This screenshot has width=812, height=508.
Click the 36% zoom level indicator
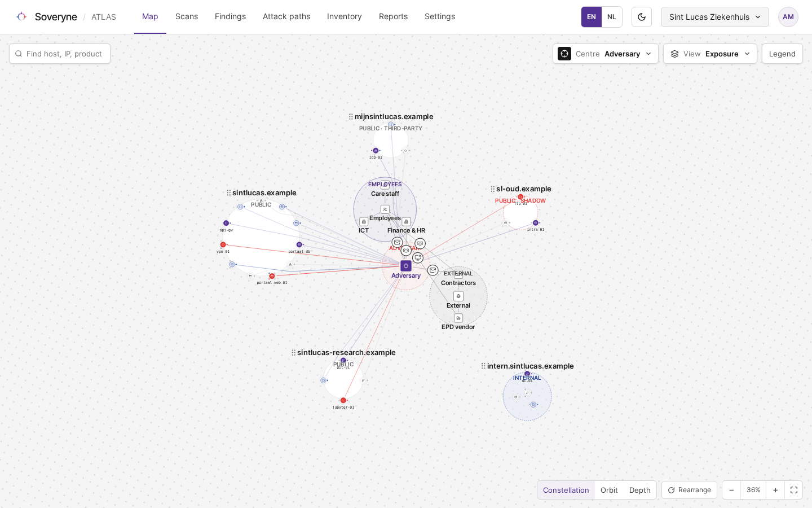click(753, 490)
